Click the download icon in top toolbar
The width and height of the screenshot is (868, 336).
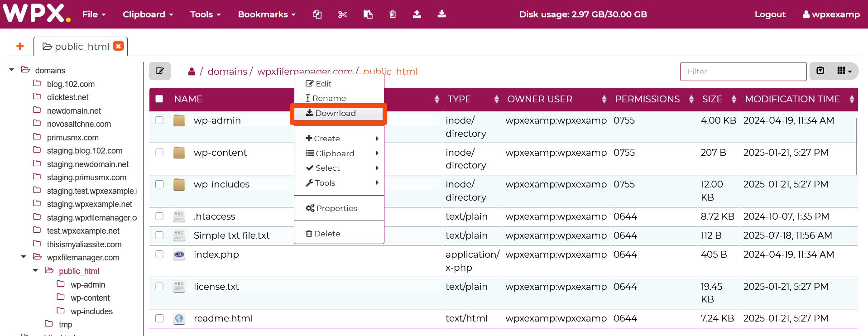442,14
